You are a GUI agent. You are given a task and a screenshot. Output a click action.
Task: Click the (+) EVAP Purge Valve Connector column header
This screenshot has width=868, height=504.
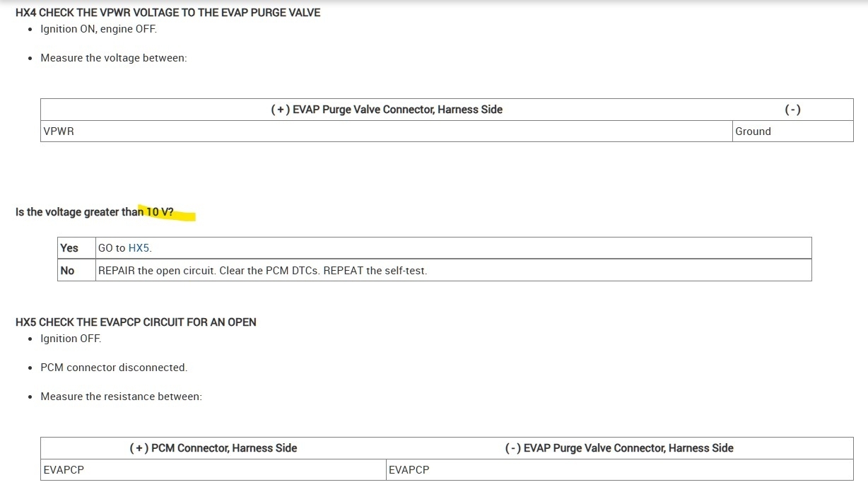(387, 110)
